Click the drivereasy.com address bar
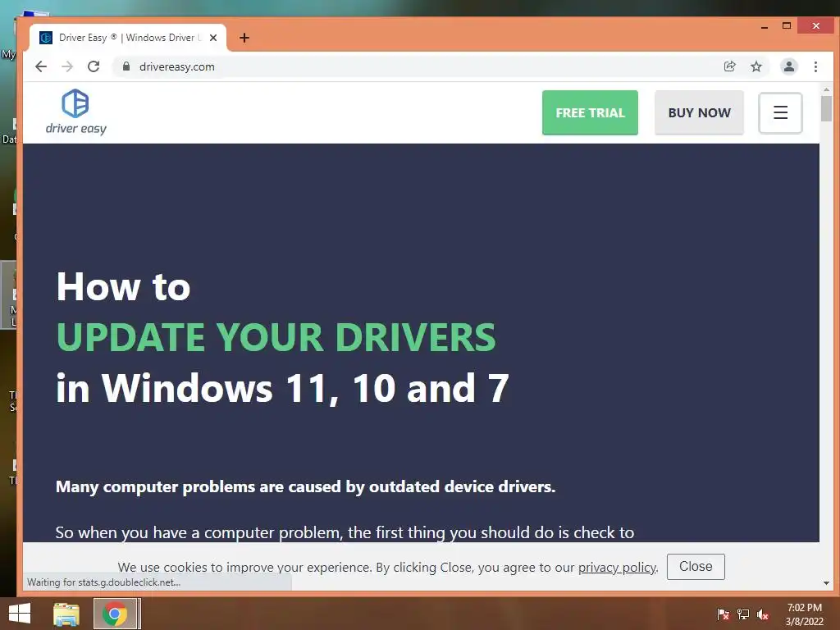The image size is (840, 630). tap(418, 66)
